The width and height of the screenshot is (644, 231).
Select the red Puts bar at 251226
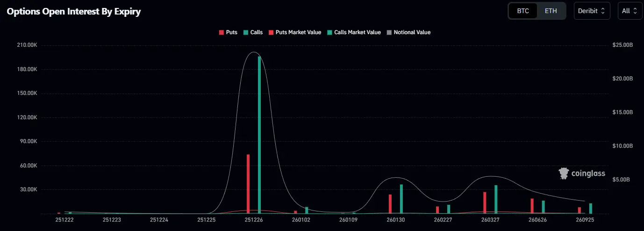click(x=248, y=184)
